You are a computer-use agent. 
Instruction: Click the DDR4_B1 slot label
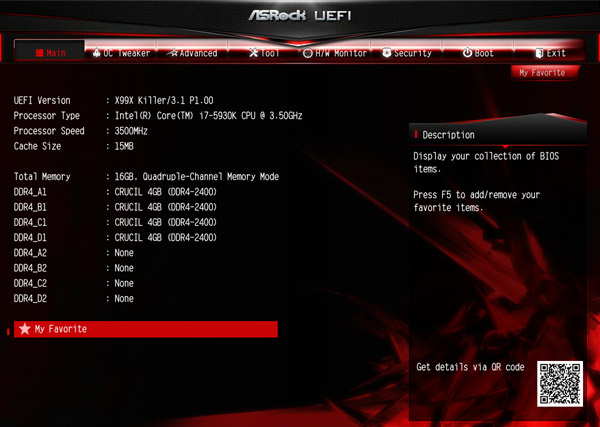pos(30,207)
